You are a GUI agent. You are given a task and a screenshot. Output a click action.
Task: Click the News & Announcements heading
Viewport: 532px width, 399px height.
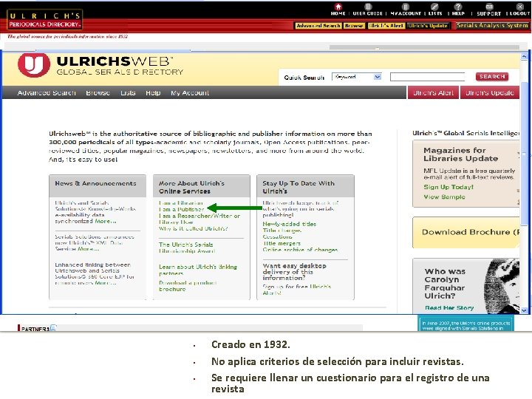coord(95,183)
